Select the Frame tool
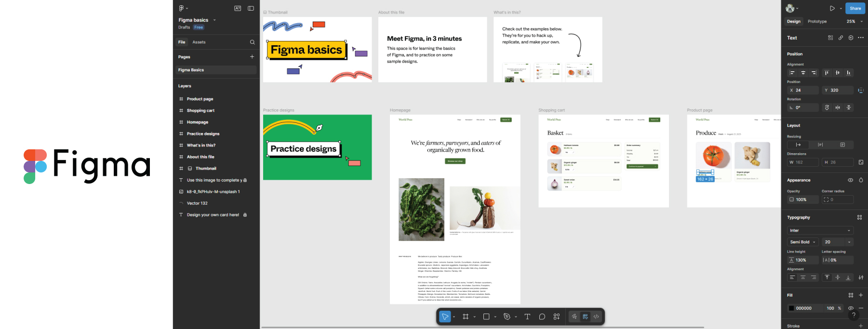Screen dimensions: 868x329 (x=466, y=316)
